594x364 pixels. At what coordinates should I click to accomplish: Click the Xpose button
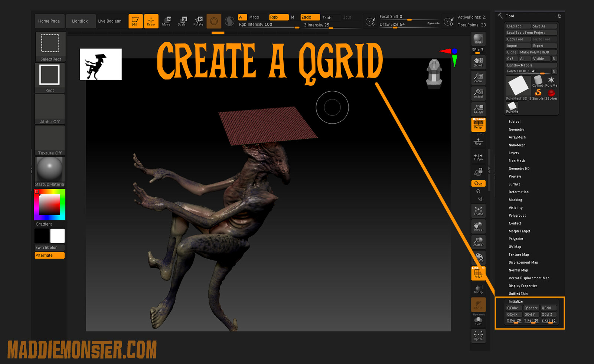tap(478, 336)
